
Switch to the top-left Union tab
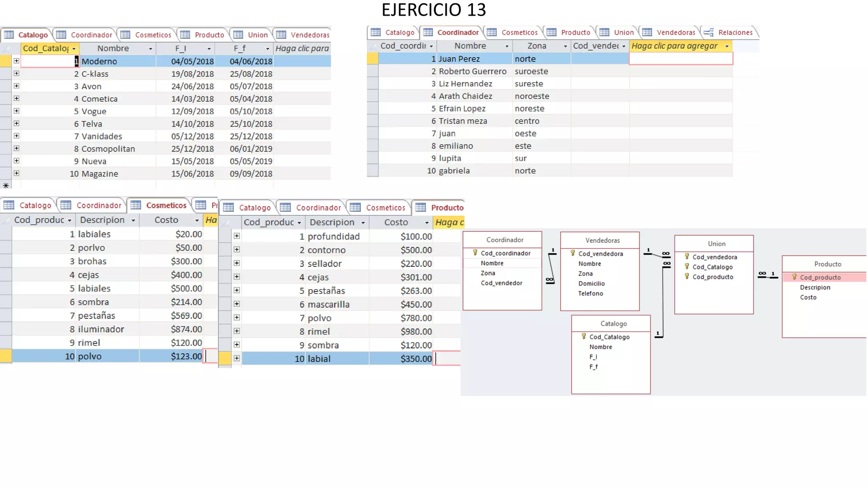257,35
